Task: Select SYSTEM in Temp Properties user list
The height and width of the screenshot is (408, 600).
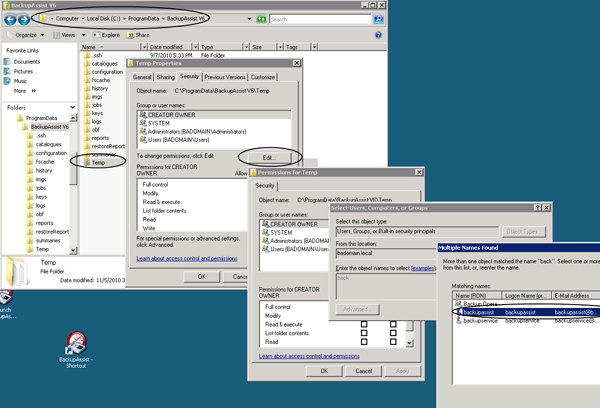Action: 154,123
